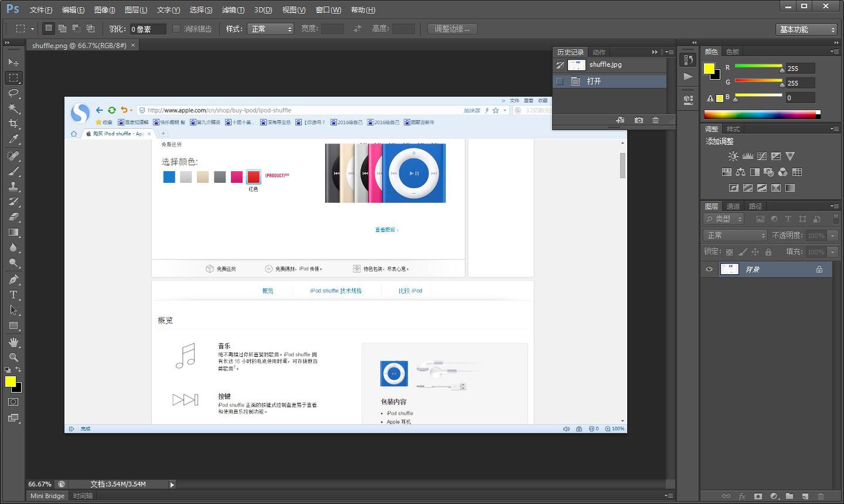Select the Zoom tool
The width and height of the screenshot is (844, 504).
click(x=13, y=357)
